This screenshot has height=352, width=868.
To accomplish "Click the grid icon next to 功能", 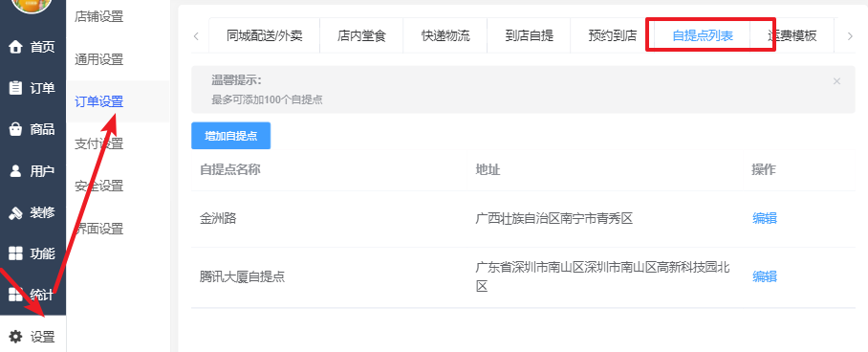I will pyautogui.click(x=16, y=253).
